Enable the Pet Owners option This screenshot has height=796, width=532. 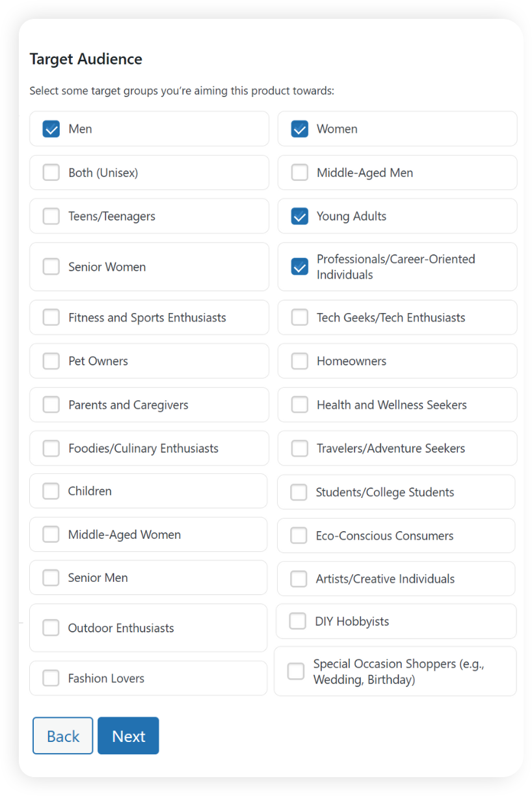click(51, 361)
